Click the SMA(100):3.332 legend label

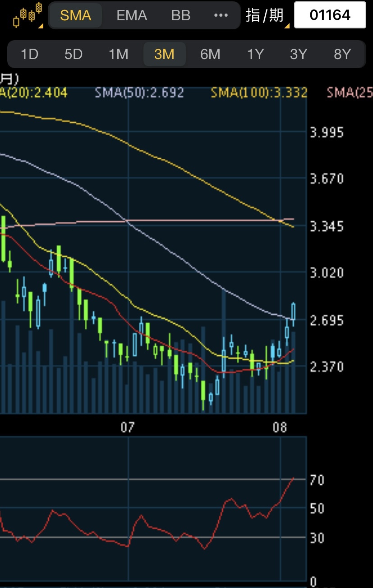pos(259,93)
